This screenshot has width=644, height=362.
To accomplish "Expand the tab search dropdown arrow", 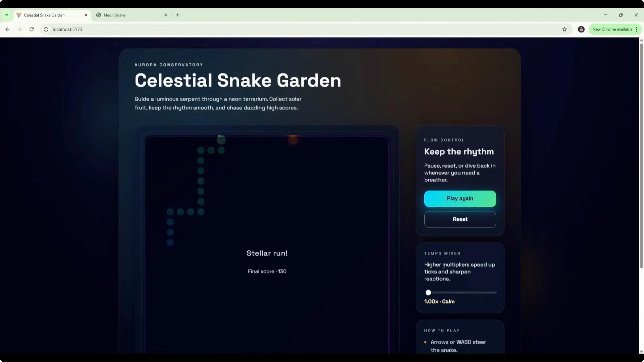I will [7, 15].
